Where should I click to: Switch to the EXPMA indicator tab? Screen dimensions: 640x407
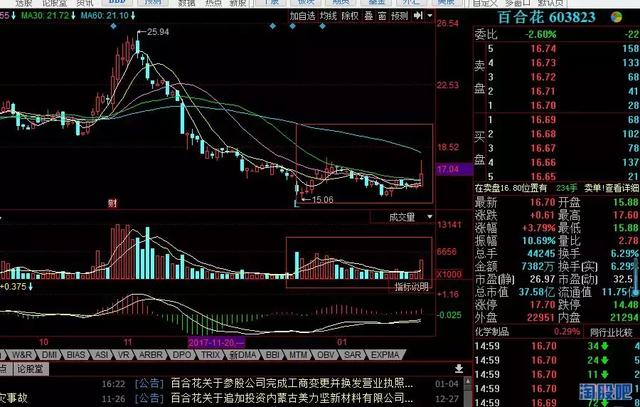click(385, 355)
